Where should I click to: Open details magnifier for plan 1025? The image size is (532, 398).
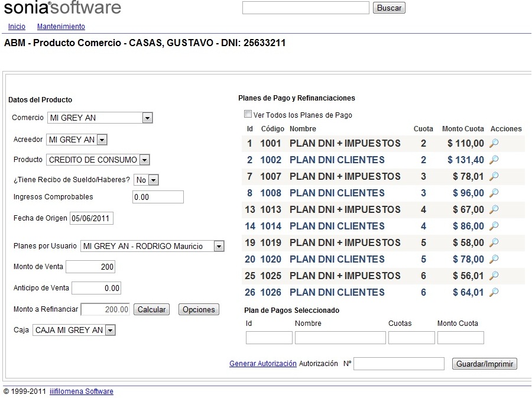pos(494,276)
